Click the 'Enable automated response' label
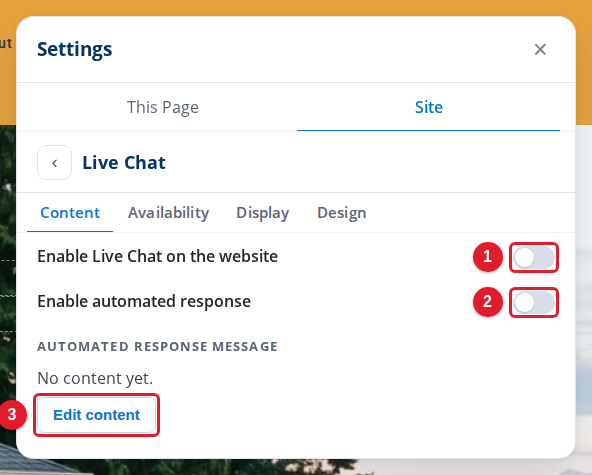Screen dimensions: 592x475 tap(144, 302)
